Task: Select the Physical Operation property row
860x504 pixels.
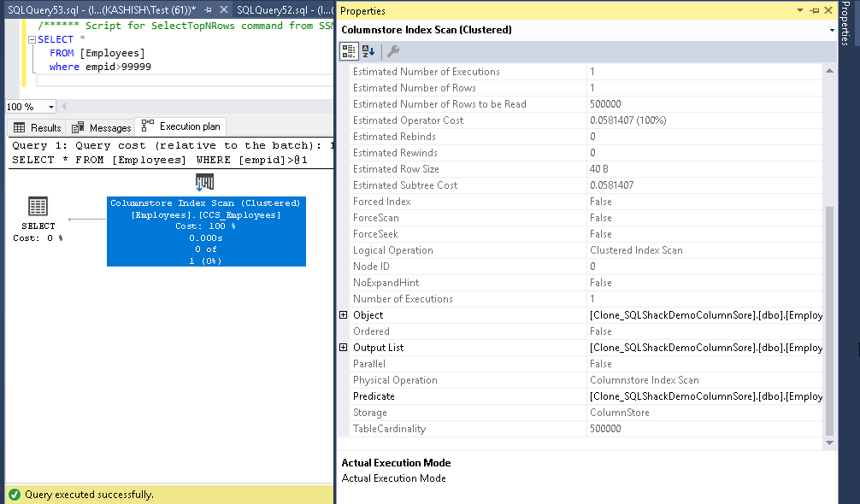Action: [x=586, y=379]
